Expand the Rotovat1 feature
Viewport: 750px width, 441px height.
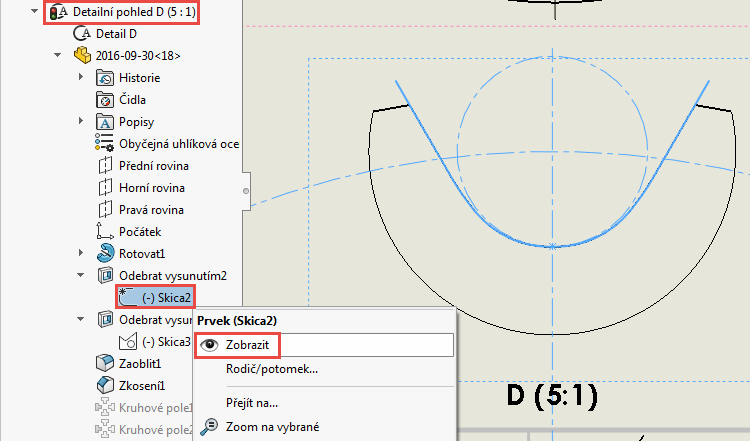pos(81,253)
